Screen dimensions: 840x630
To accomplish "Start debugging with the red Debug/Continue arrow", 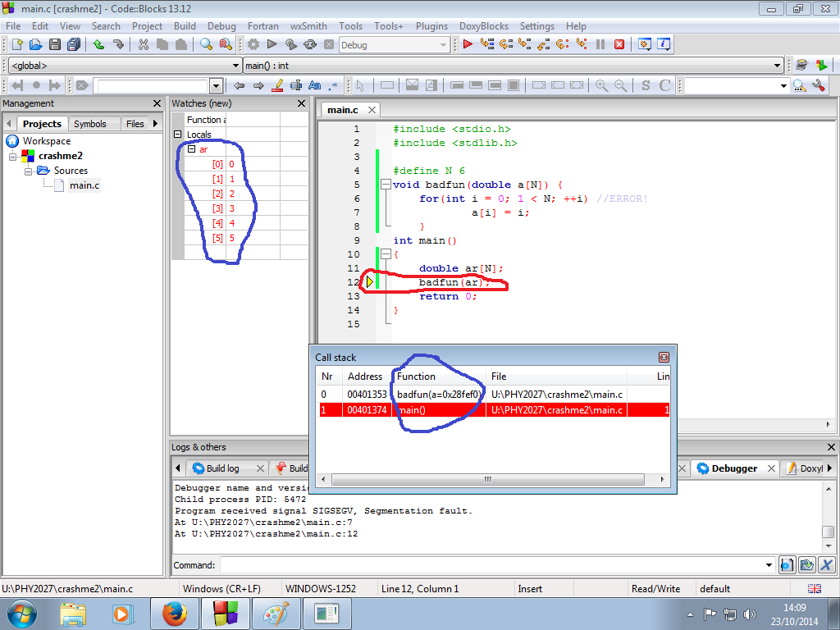I will coord(468,44).
